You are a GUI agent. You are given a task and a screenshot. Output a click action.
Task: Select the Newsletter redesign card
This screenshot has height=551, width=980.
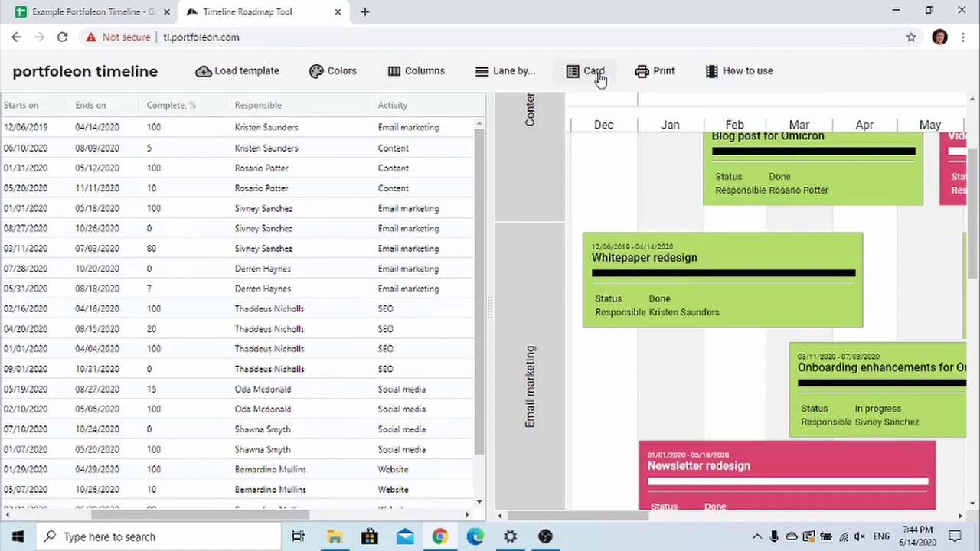coord(787,475)
